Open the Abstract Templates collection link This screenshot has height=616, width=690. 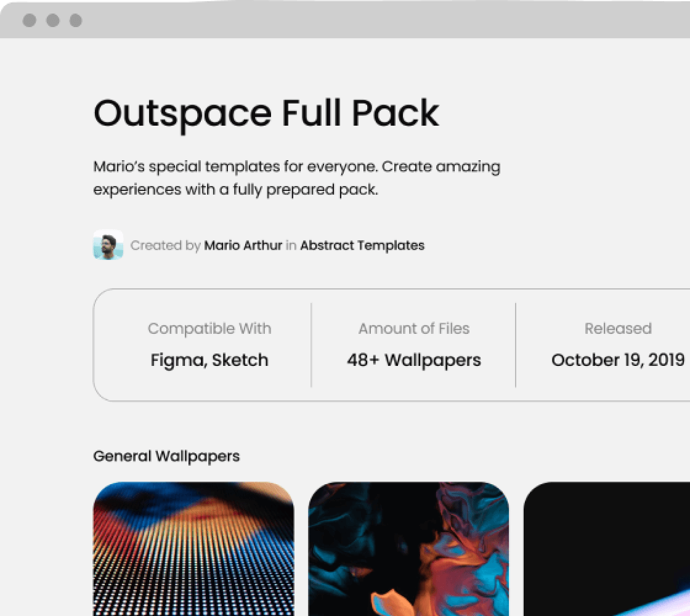point(362,245)
